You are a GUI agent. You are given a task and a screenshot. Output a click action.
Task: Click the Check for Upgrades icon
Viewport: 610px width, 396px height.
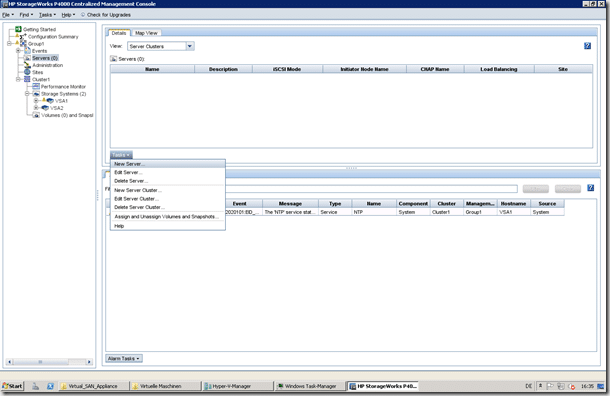pyautogui.click(x=83, y=15)
